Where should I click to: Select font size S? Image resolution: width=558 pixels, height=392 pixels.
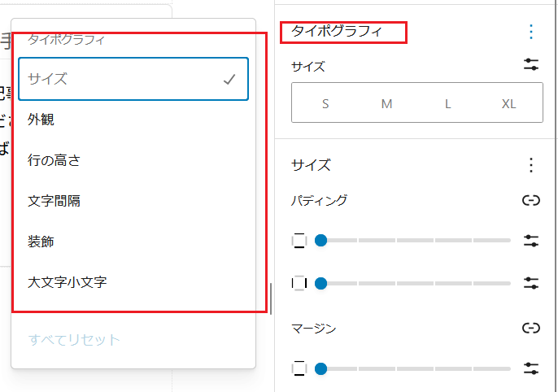(x=325, y=104)
